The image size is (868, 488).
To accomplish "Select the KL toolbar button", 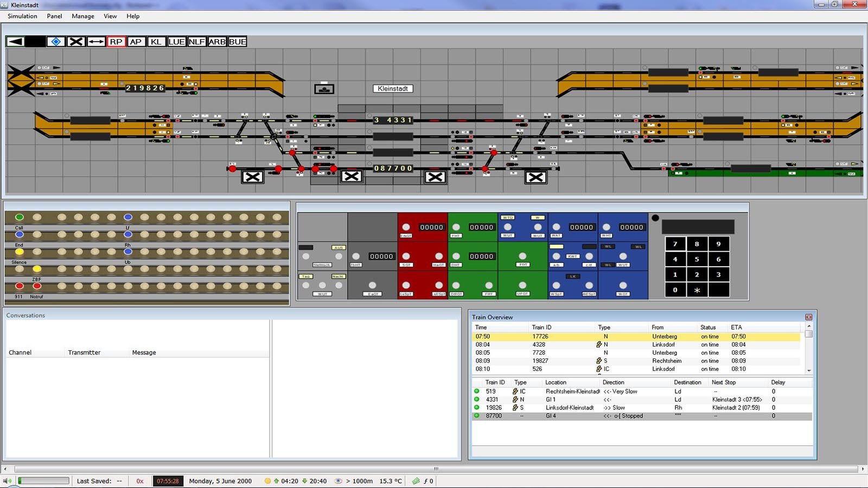I will point(156,42).
